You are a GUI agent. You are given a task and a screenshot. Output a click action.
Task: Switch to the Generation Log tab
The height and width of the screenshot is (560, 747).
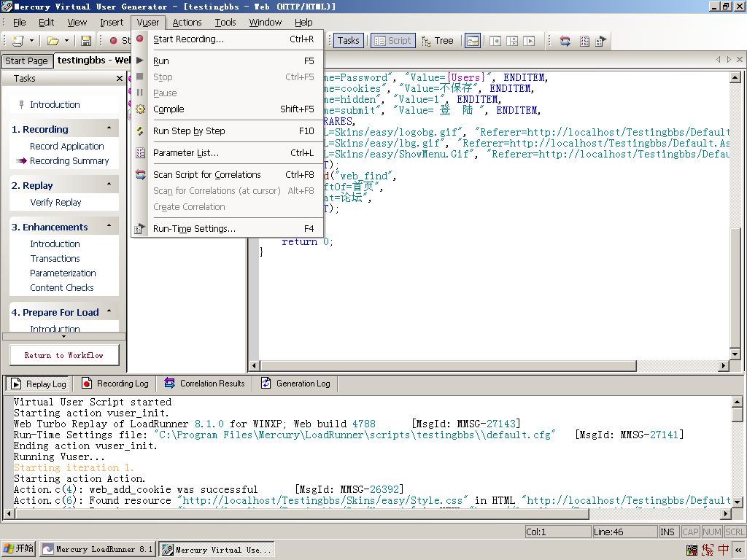[x=296, y=384]
